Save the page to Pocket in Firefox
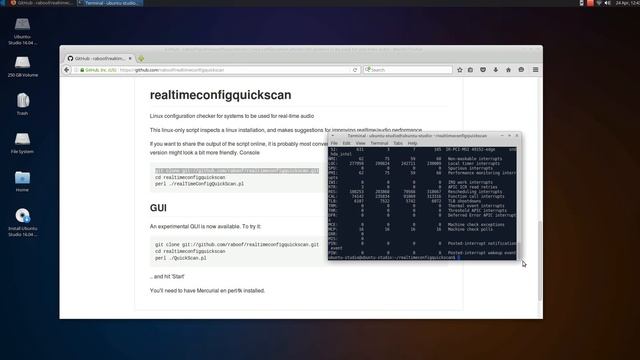 tap(483, 70)
